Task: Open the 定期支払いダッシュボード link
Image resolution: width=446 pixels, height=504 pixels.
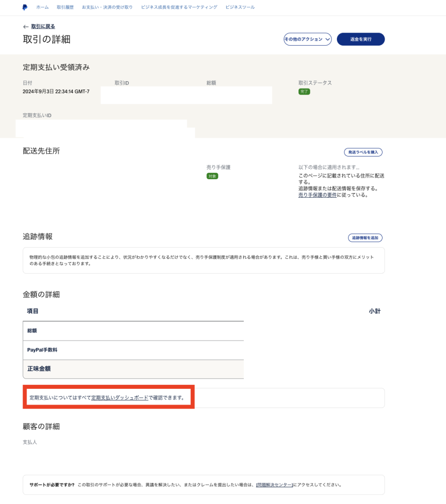Action: 119,397
